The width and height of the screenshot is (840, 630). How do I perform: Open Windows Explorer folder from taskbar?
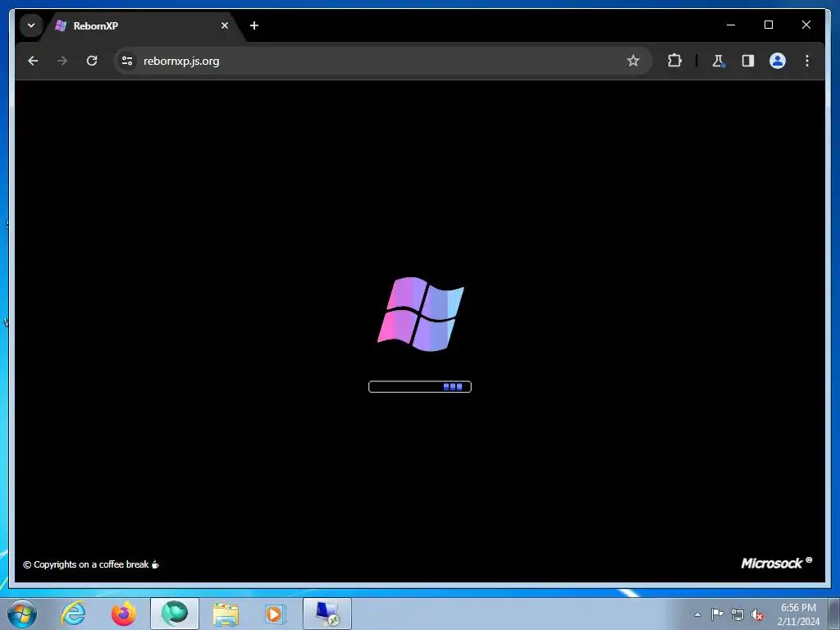point(226,614)
